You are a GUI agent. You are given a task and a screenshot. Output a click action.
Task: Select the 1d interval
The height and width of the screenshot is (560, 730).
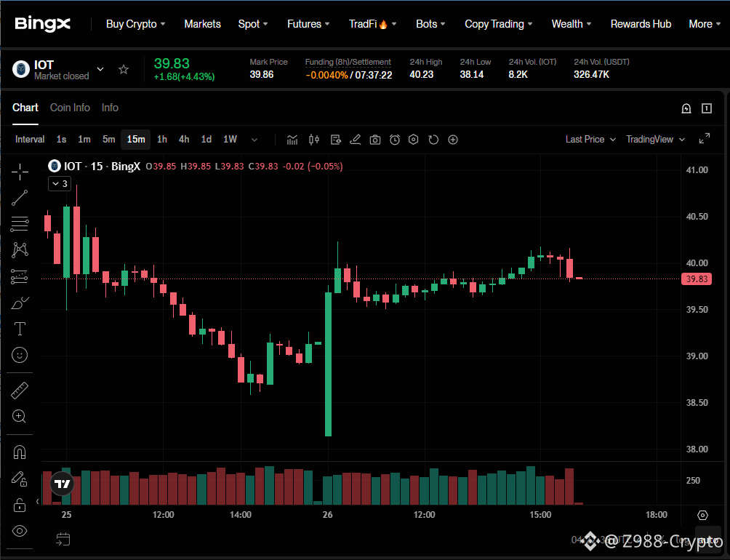(x=206, y=139)
